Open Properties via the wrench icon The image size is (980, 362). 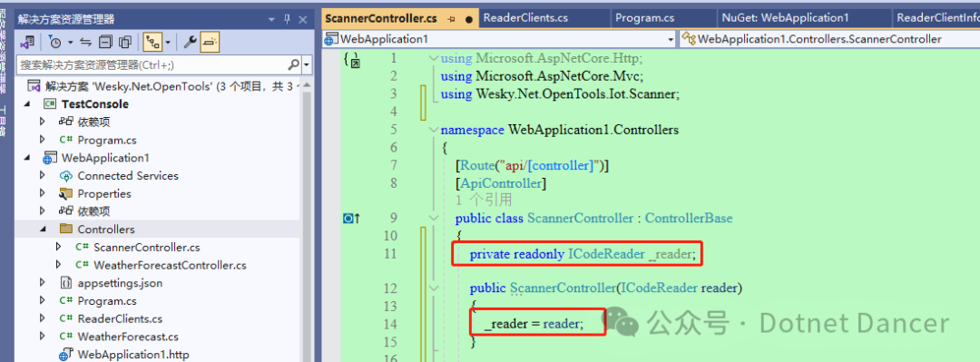(190, 43)
